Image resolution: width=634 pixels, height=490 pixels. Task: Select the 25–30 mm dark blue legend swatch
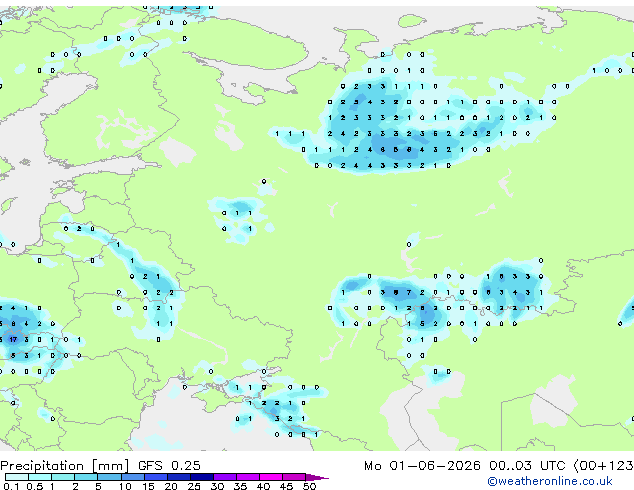click(x=202, y=477)
